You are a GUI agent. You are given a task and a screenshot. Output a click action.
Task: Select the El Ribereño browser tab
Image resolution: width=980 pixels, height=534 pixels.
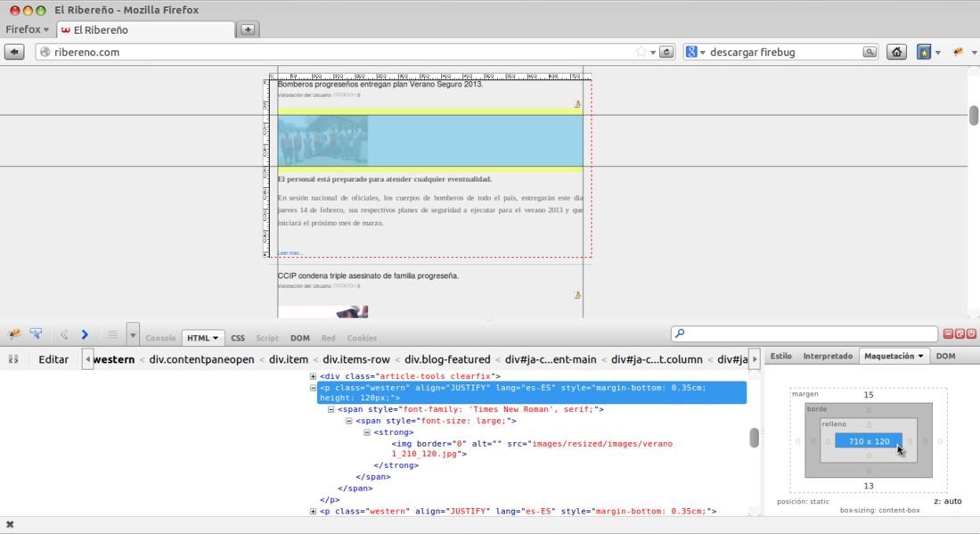pyautogui.click(x=145, y=30)
